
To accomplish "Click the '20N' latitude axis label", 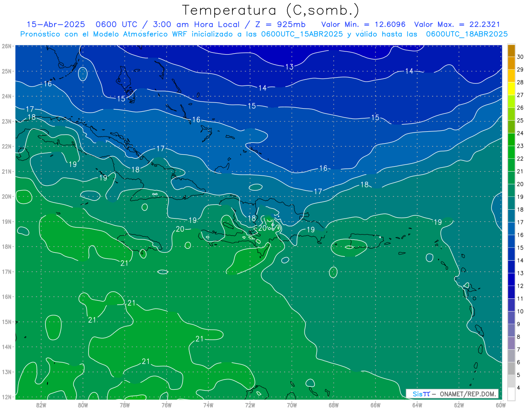I will point(7,196).
